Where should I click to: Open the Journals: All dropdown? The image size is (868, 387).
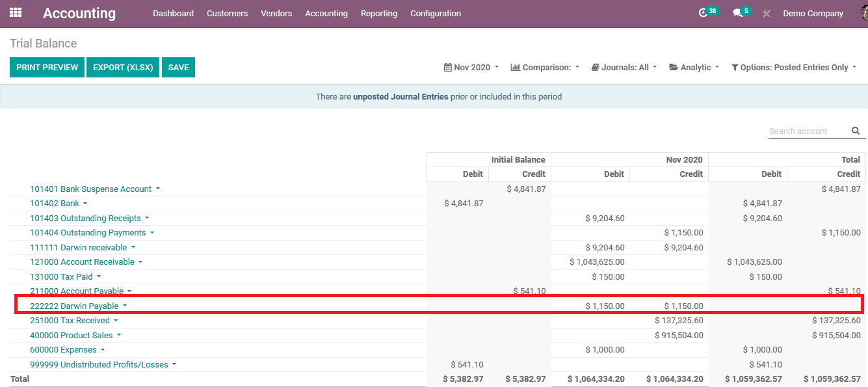click(624, 67)
